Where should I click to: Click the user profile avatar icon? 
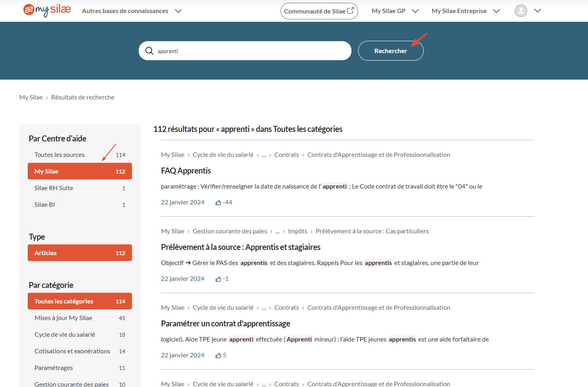pos(521,11)
